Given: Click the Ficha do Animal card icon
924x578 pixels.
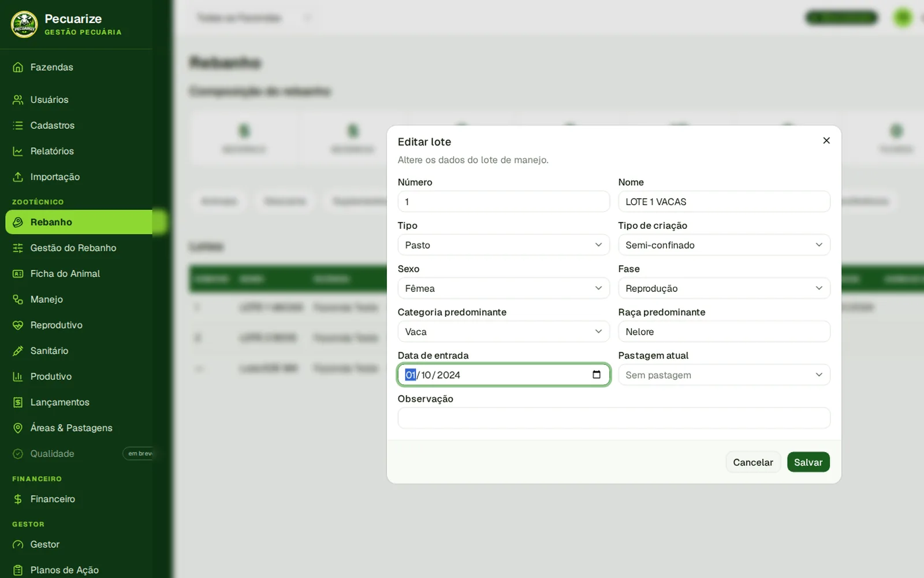Looking at the screenshot, I should (18, 273).
